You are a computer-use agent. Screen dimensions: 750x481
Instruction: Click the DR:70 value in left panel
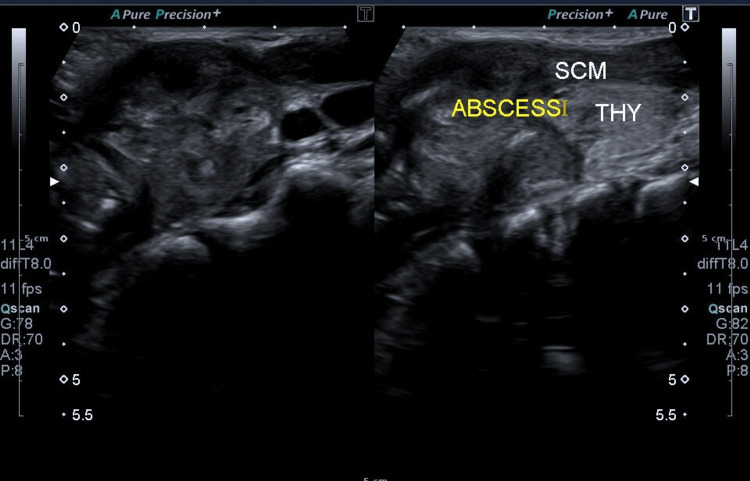22,339
